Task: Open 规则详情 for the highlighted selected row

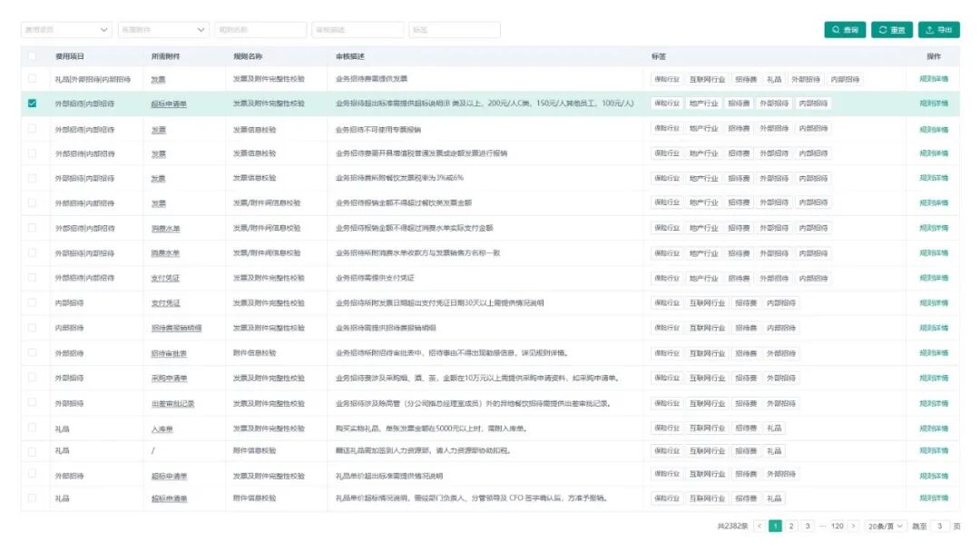Action: click(934, 103)
